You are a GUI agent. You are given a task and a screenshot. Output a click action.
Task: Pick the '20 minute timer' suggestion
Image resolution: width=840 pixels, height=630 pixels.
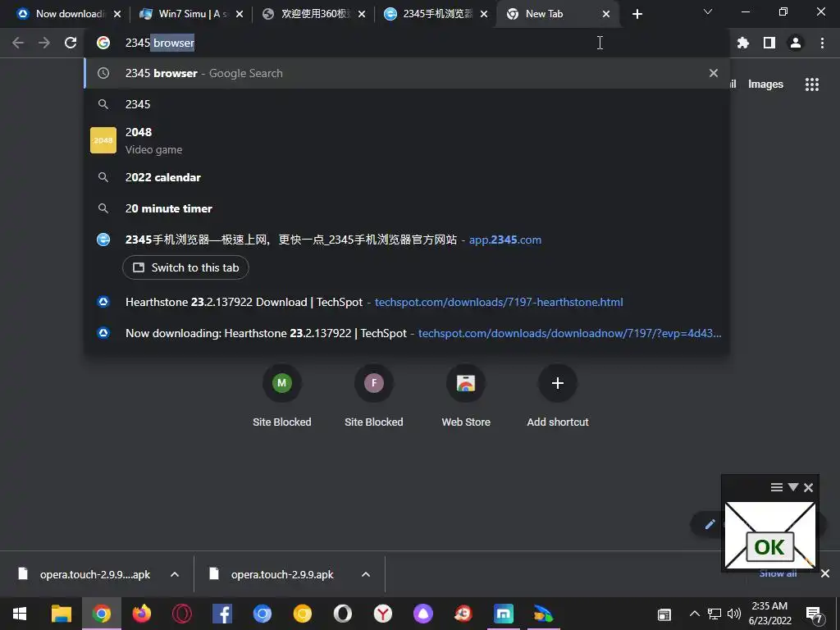point(406,208)
